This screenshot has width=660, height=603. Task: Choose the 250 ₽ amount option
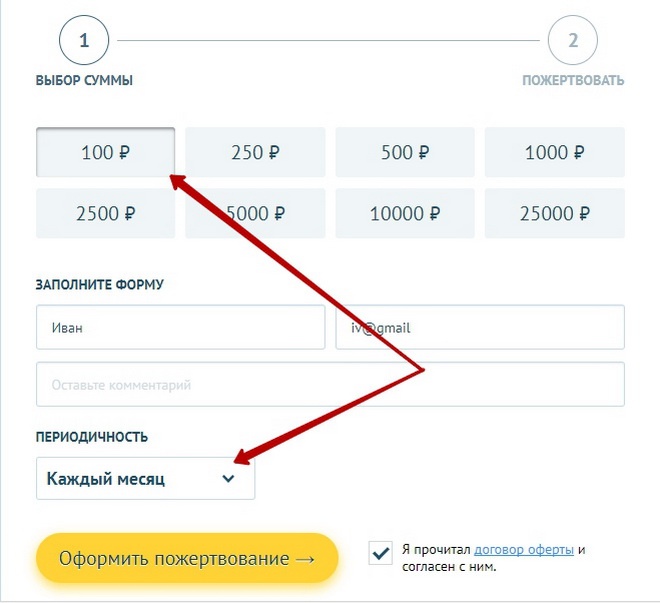coord(255,153)
